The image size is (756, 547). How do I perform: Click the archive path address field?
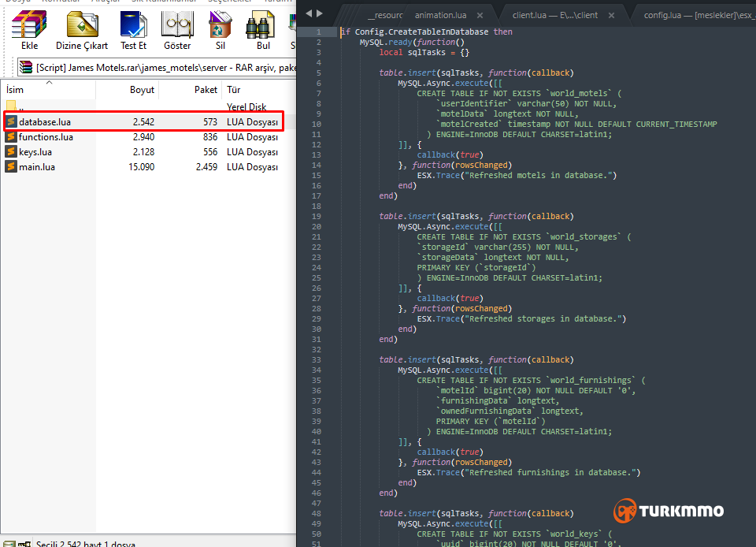157,68
